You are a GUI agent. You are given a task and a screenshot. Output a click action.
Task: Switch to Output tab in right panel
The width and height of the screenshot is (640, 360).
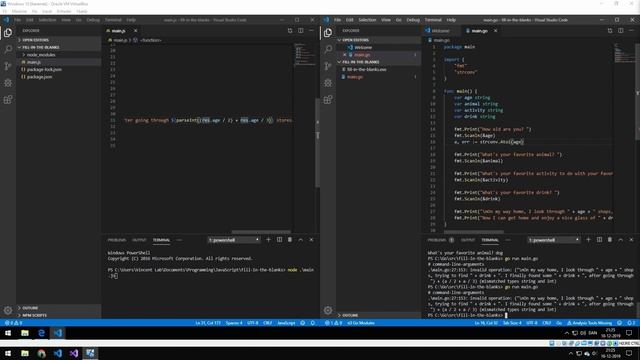[x=468, y=240]
